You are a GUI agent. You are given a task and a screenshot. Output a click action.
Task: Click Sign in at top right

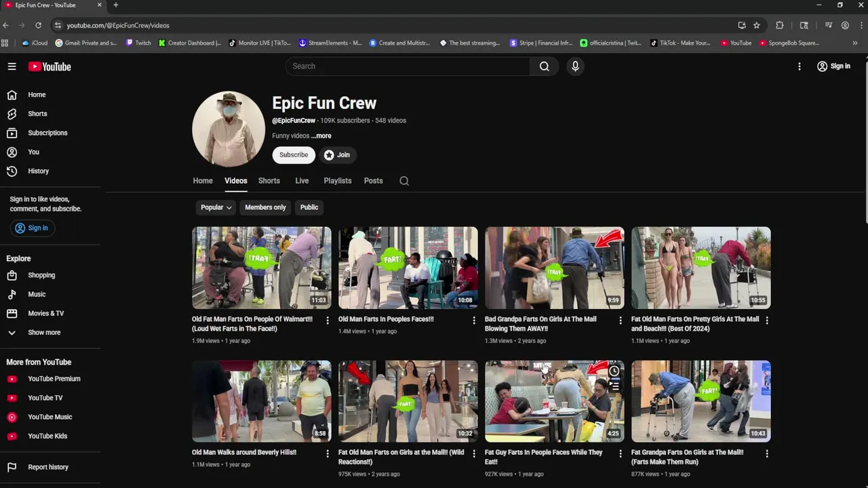pyautogui.click(x=833, y=66)
